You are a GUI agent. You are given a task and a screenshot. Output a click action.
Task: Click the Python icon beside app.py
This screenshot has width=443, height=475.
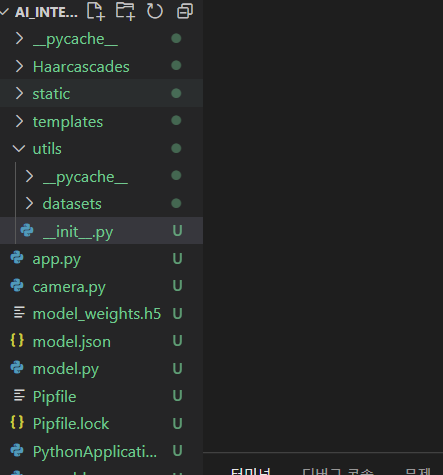click(17, 258)
